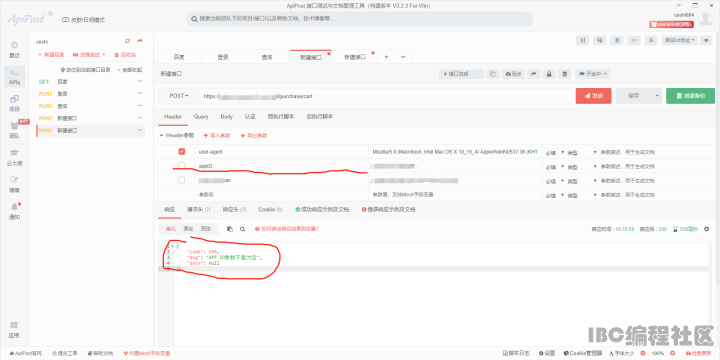Click the empty 参数名 input field
Viewport: 720px width, 360px height.
point(281,195)
